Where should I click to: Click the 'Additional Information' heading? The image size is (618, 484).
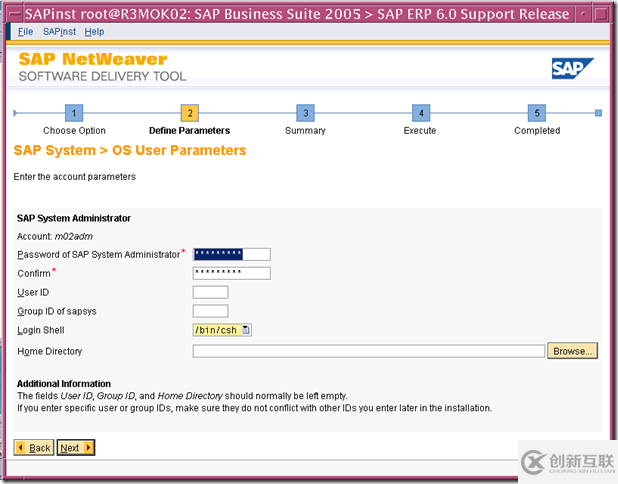pyautogui.click(x=64, y=383)
